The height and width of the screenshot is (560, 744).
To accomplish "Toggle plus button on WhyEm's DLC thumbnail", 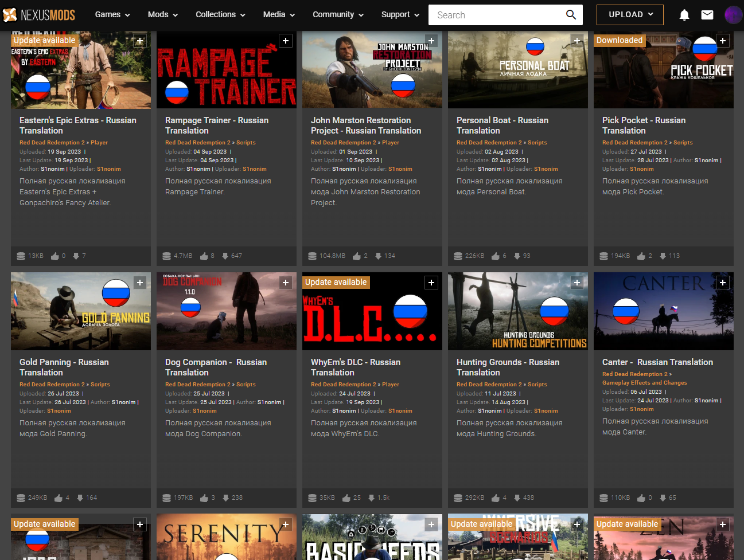I will pyautogui.click(x=431, y=283).
